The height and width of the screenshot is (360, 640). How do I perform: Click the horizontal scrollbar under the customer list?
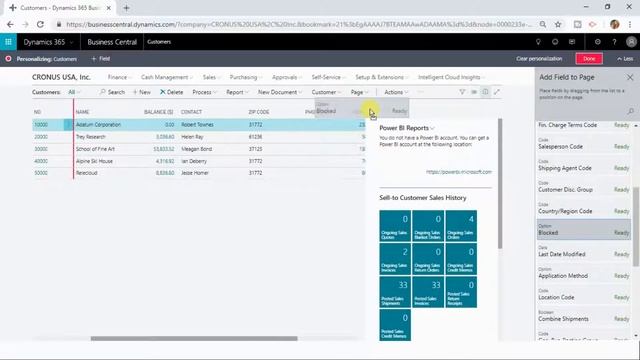194,338
